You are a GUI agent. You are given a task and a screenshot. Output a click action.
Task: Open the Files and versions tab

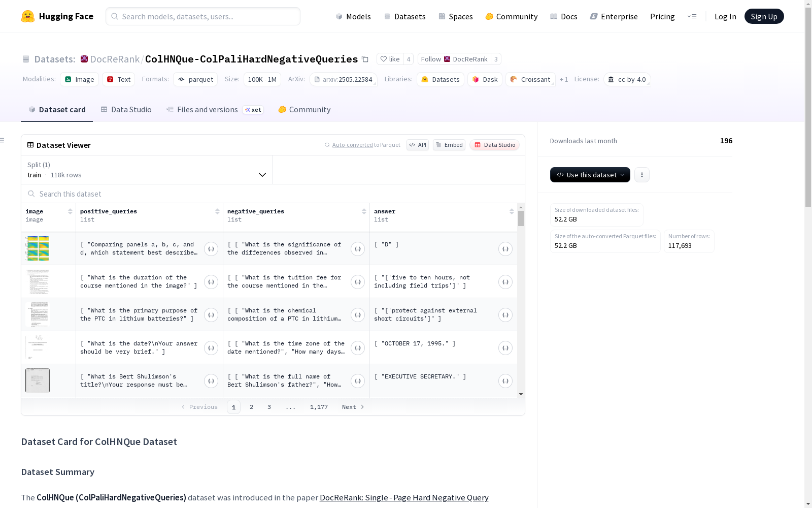pyautogui.click(x=215, y=110)
